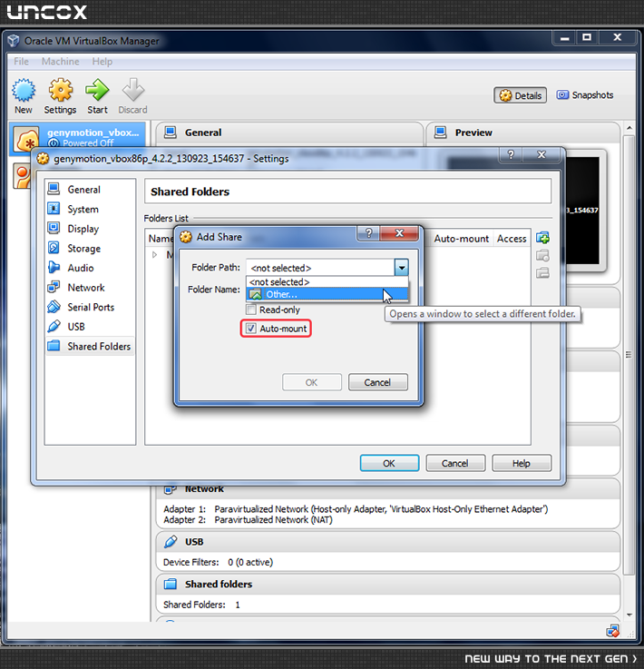
Task: Click the Discard arrow icon
Action: 133,90
